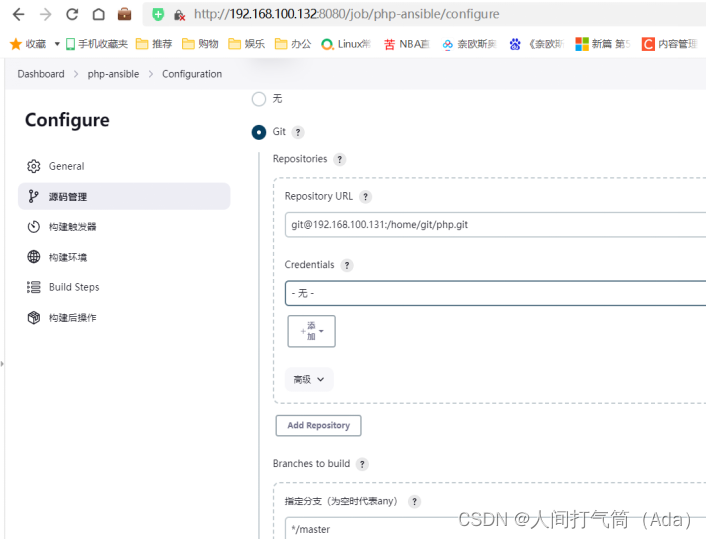706x539 pixels.
Task: Click the address bar URL
Action: point(347,14)
